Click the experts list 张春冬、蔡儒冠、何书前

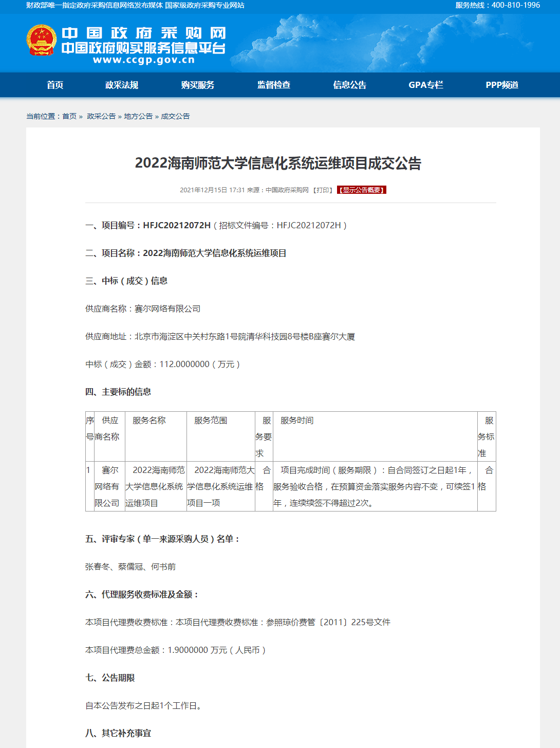coord(130,567)
